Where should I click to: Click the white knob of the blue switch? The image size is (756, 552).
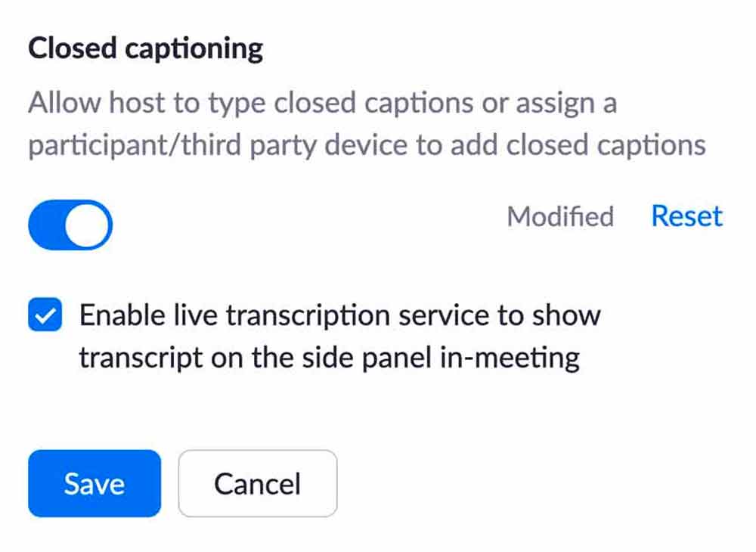[88, 225]
